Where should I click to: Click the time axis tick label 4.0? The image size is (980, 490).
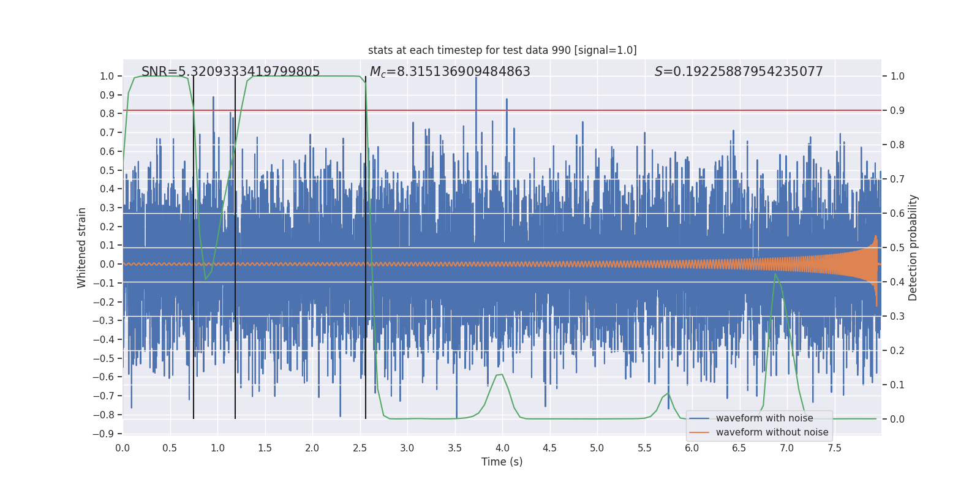pos(502,448)
